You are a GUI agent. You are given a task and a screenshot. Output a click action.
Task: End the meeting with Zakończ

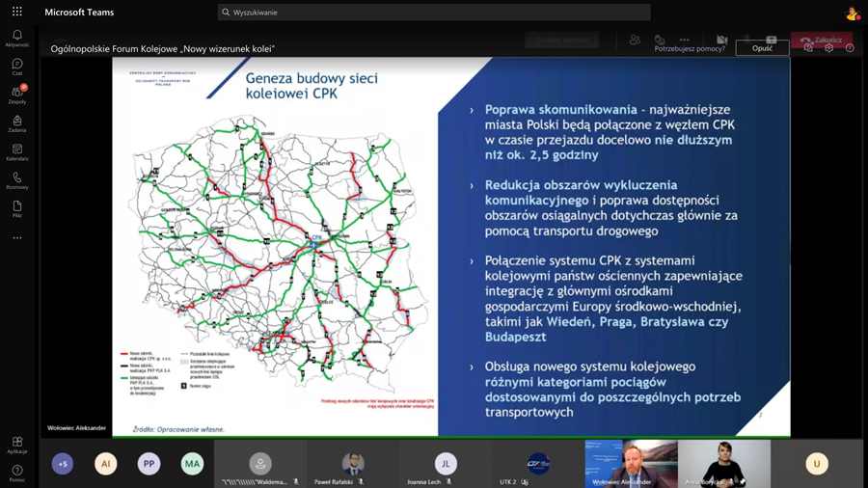pos(822,40)
